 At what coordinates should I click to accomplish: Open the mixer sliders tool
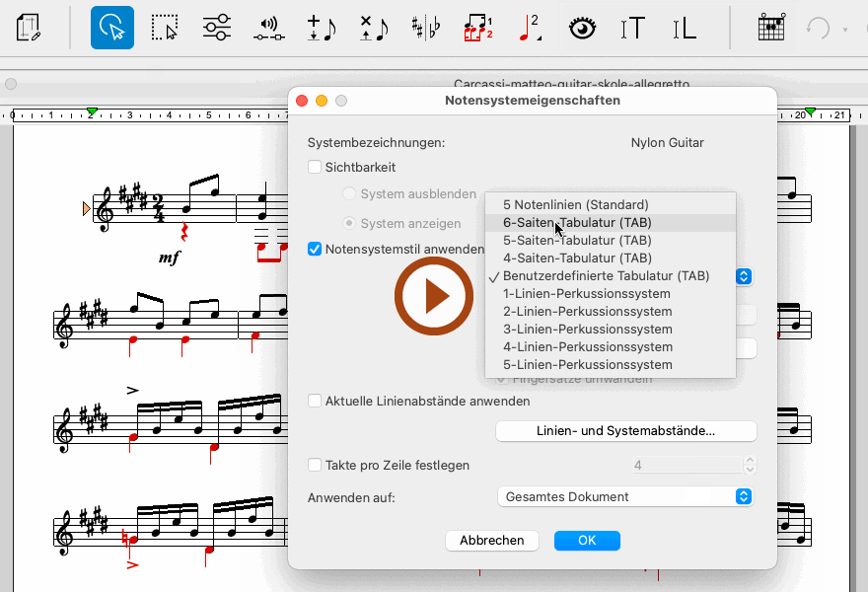[x=216, y=28]
